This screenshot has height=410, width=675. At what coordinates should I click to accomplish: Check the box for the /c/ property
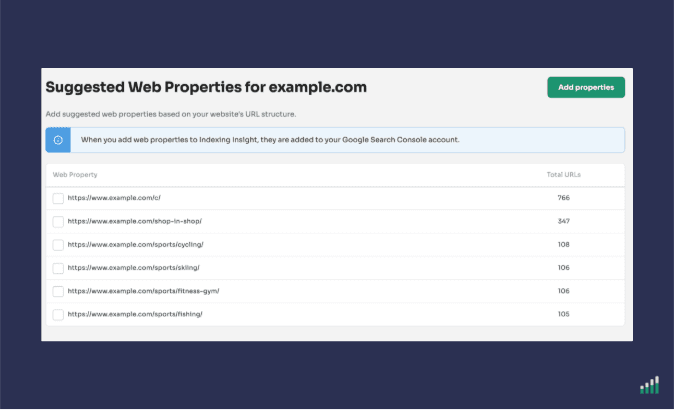58,198
